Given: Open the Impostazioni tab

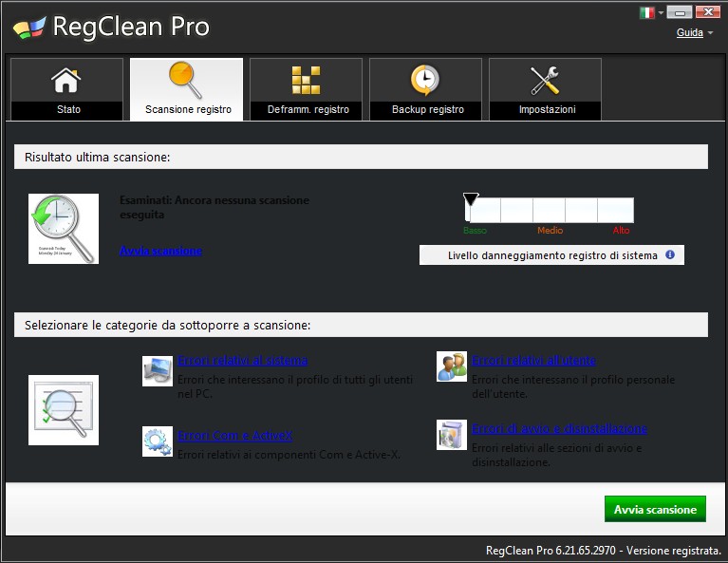Looking at the screenshot, I should pos(546,89).
